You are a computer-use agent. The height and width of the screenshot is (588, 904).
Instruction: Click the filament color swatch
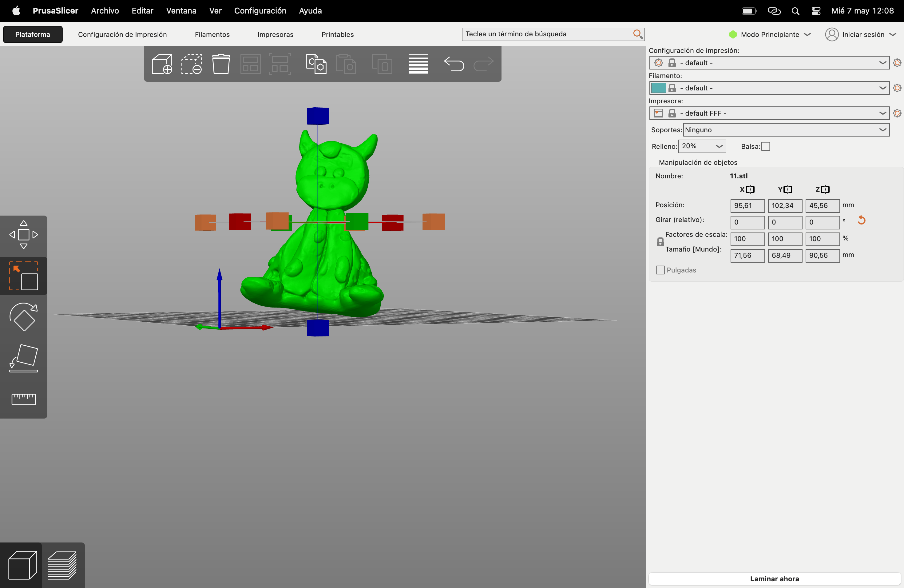[x=658, y=88]
